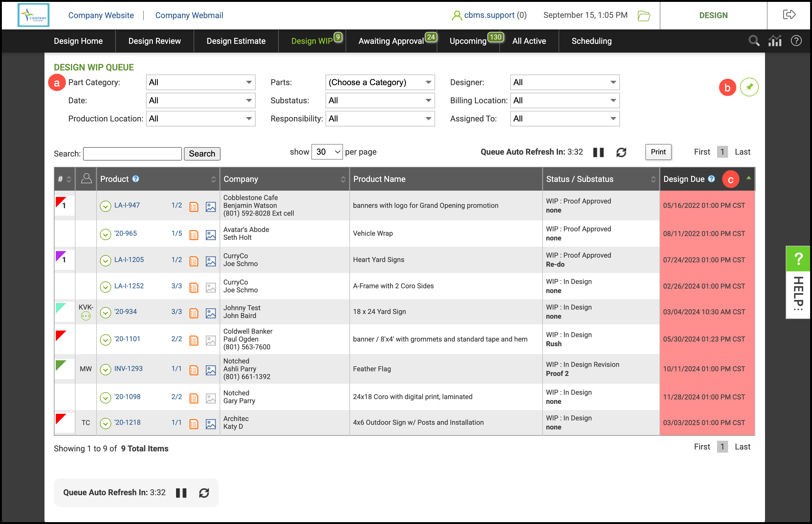The height and width of the screenshot is (524, 812).
Task: Click the magnifier search icon in navbar
Action: click(754, 41)
